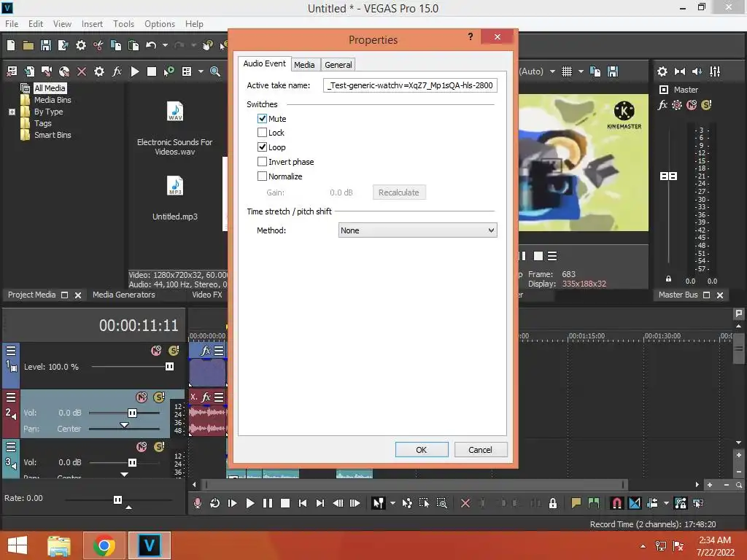Toggle Master bus mute icon
This screenshot has width=747, height=560.
(x=692, y=105)
